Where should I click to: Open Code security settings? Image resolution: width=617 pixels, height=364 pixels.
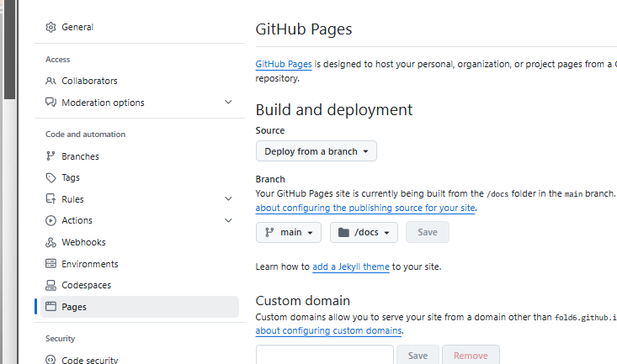pos(90,359)
